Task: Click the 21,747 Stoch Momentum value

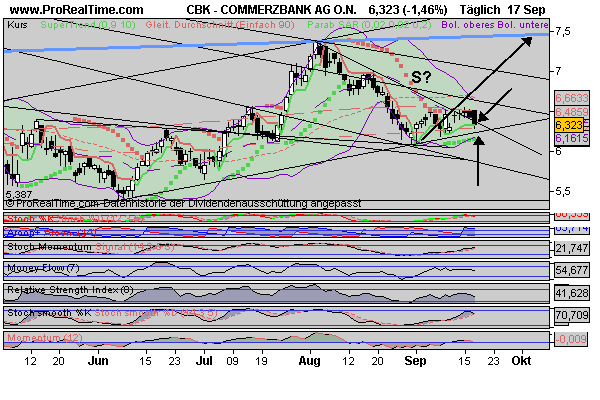Action: point(572,248)
